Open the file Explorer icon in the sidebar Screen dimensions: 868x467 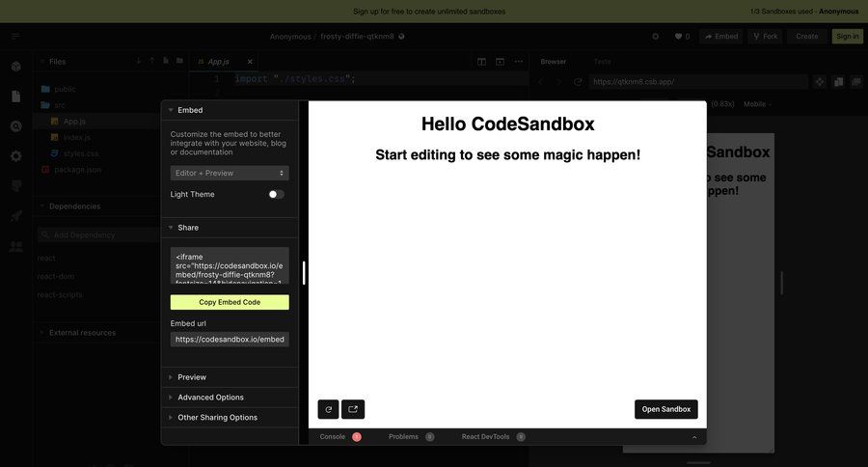(16, 96)
